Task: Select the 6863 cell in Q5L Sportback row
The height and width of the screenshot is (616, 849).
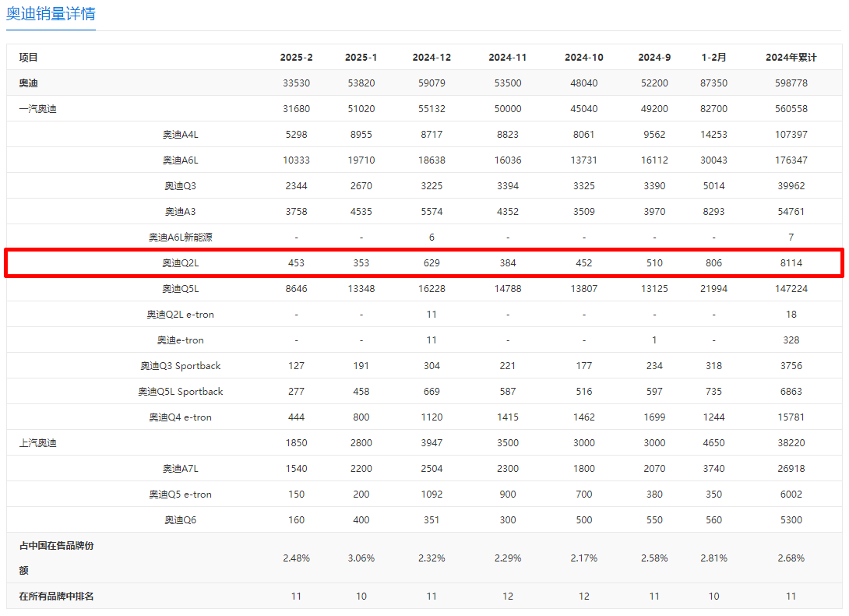Action: click(791, 392)
